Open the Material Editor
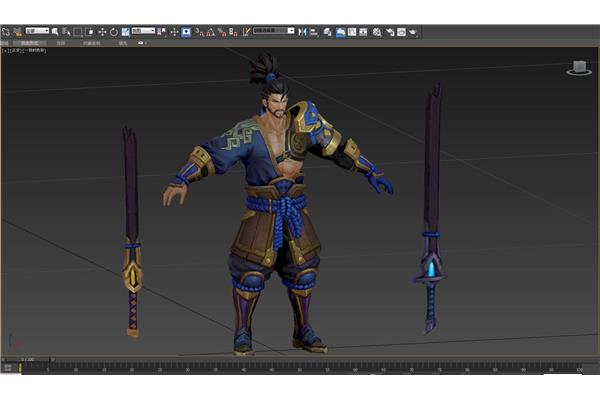Screen dimensions: 600x400 (x=377, y=32)
